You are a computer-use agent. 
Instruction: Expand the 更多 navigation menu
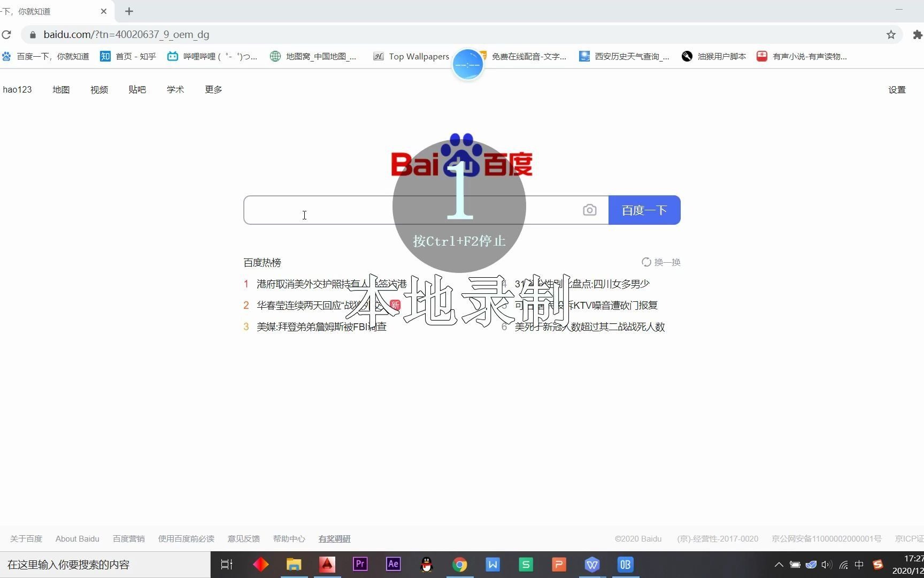(213, 89)
